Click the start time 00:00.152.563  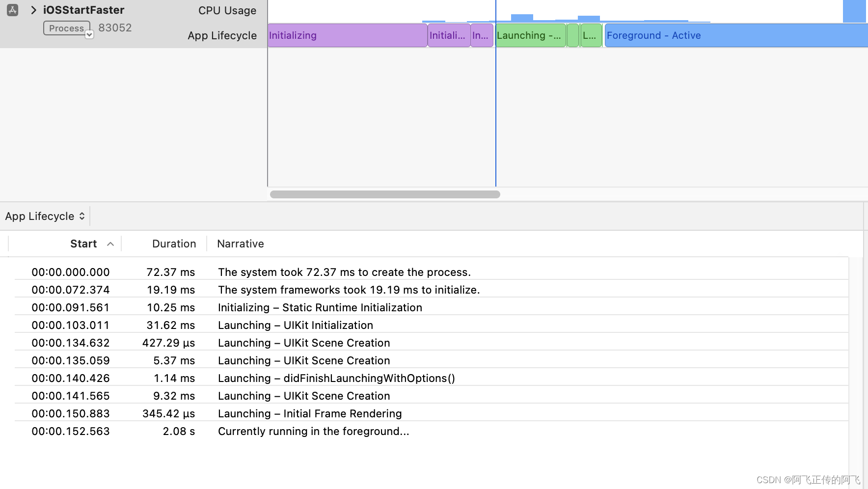[71, 431]
